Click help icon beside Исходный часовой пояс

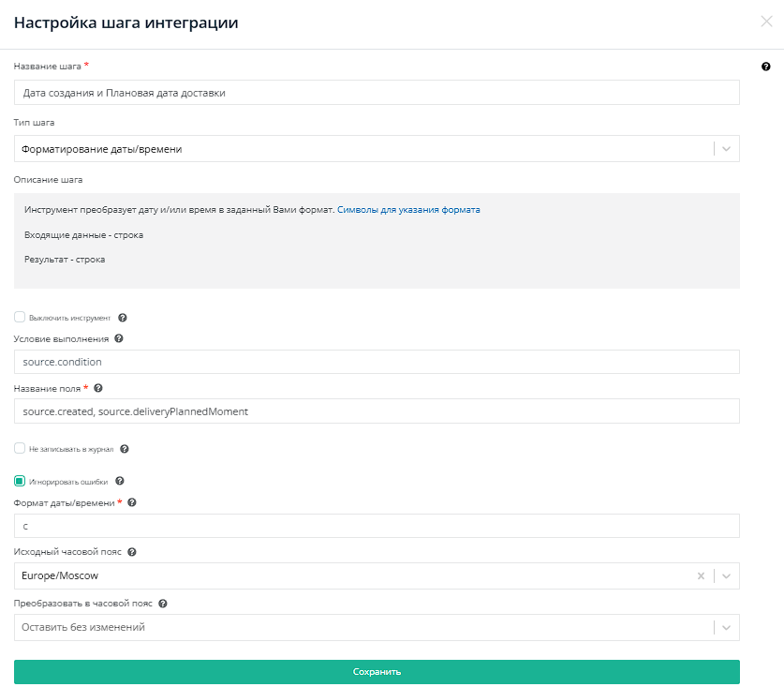coord(131,552)
